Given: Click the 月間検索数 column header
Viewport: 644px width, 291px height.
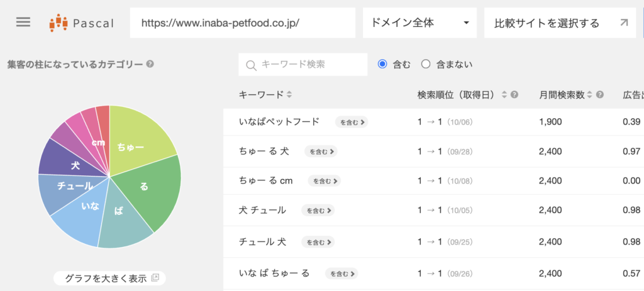Looking at the screenshot, I should coord(562,95).
